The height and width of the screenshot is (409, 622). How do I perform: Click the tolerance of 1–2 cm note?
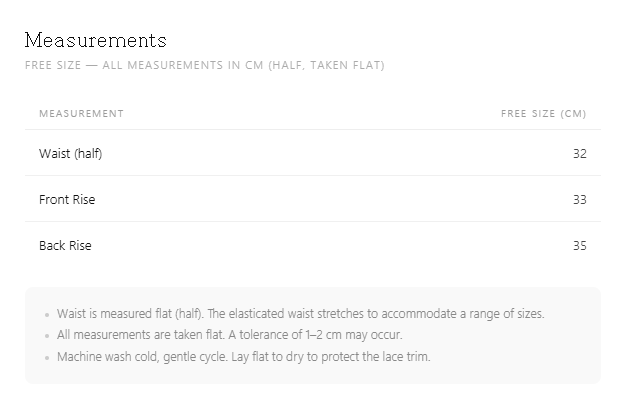[230, 335]
